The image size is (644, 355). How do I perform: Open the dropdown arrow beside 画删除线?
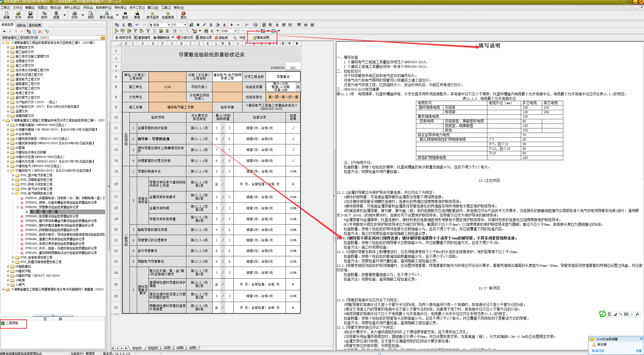(173, 38)
